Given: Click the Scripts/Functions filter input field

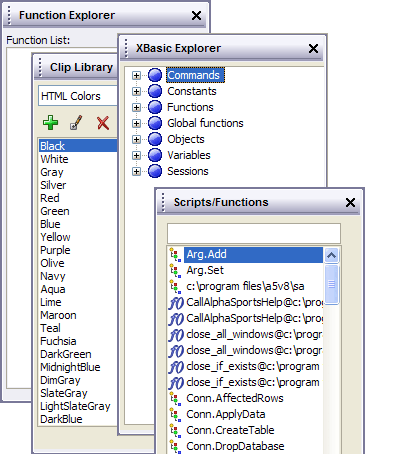Looking at the screenshot, I should click(254, 233).
